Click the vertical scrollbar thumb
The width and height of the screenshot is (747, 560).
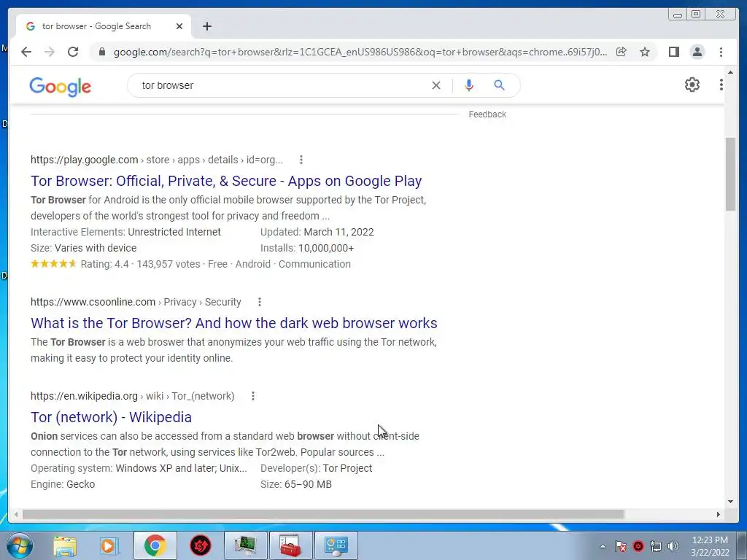pos(730,174)
